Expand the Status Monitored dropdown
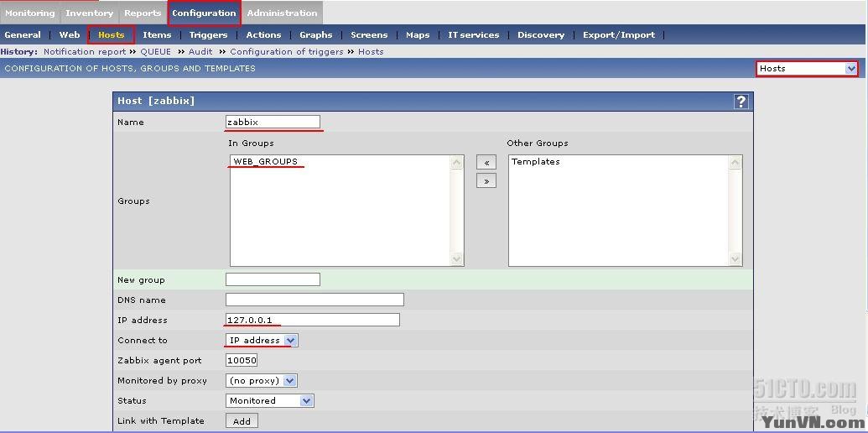Image resolution: width=868 pixels, height=433 pixels. [x=269, y=400]
